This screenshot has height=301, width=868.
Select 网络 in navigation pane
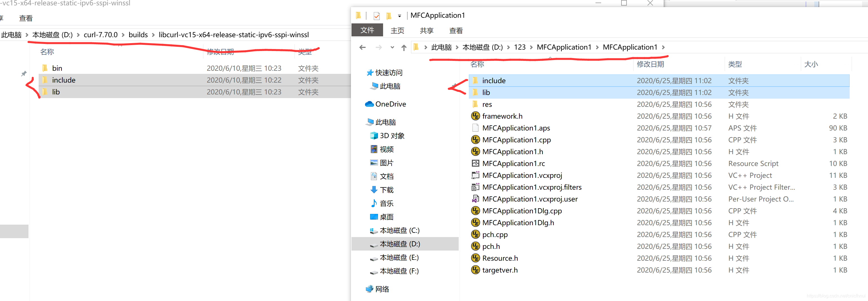pyautogui.click(x=377, y=289)
